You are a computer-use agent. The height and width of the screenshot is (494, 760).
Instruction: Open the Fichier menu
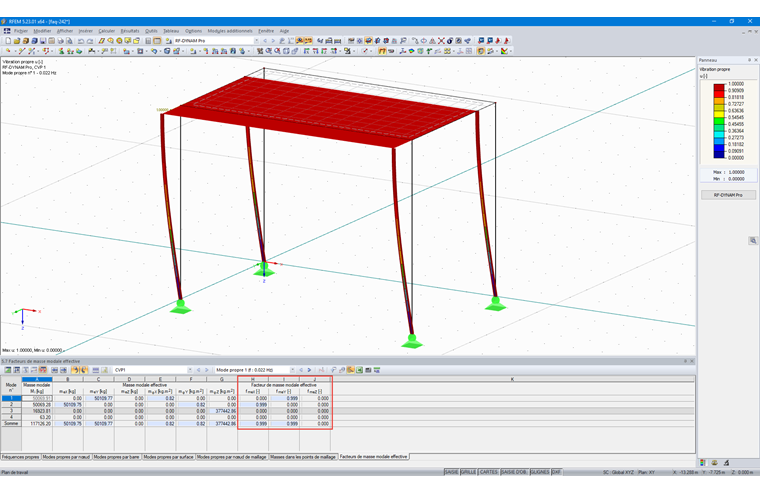21,31
